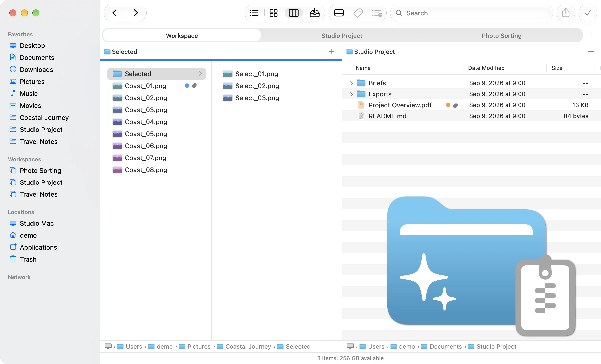Select the column view icon

tap(294, 13)
